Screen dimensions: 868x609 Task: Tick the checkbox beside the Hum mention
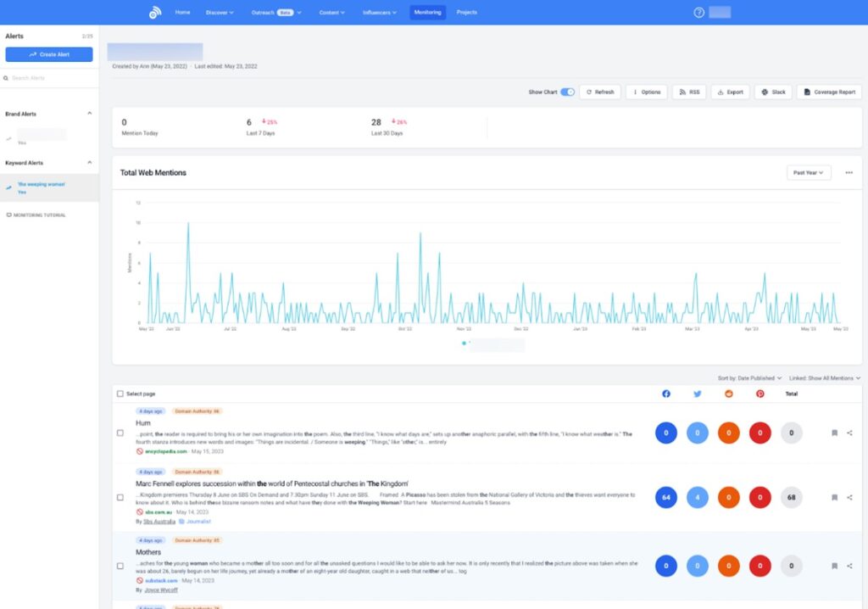click(120, 433)
